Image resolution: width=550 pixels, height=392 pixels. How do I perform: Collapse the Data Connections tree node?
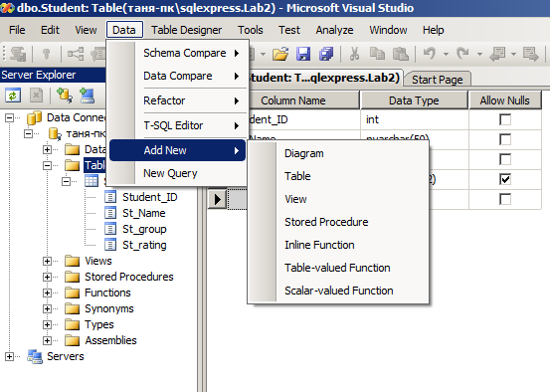pos(10,118)
